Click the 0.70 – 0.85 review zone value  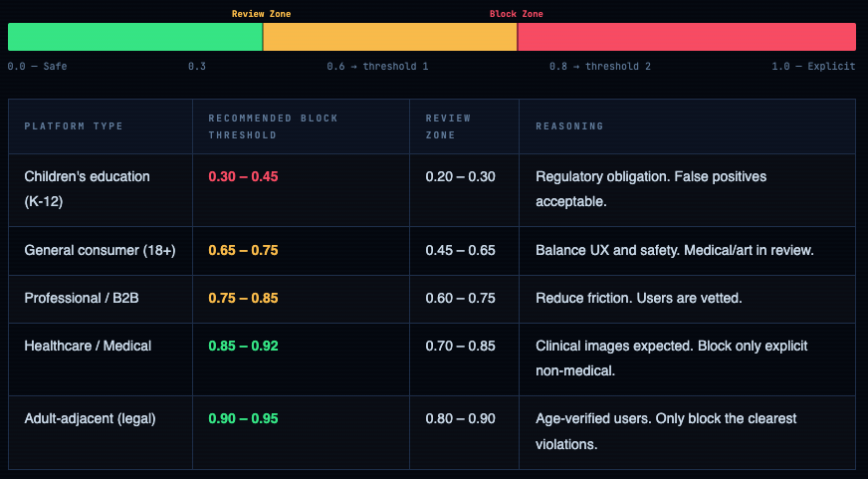[x=460, y=346]
